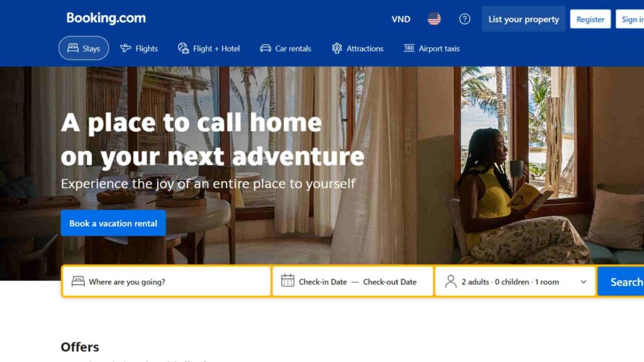
Task: Click the car icon beside Car rentals
Action: coord(265,48)
